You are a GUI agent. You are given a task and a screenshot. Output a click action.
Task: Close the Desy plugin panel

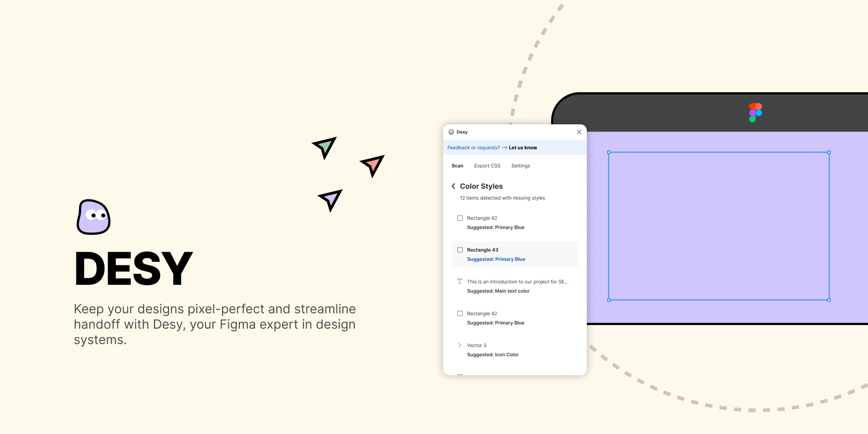click(x=579, y=132)
